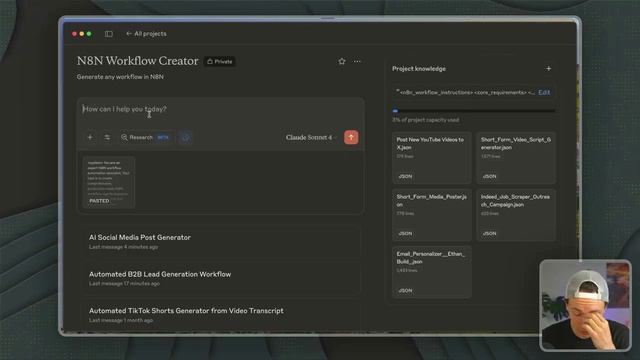Click the Project knowledge heading
The width and height of the screenshot is (640, 360).
[x=419, y=69]
